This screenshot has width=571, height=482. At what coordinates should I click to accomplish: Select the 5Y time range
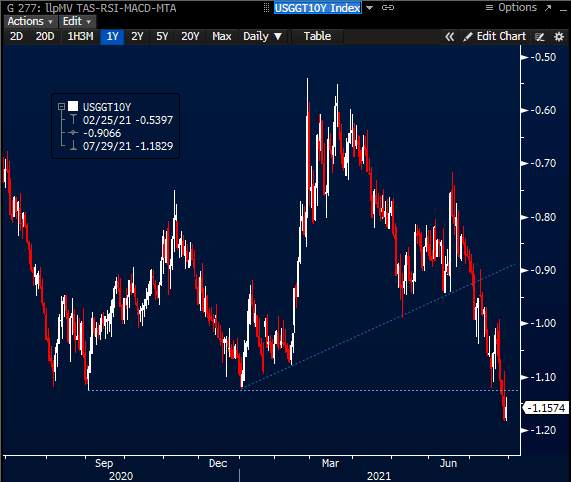162,36
